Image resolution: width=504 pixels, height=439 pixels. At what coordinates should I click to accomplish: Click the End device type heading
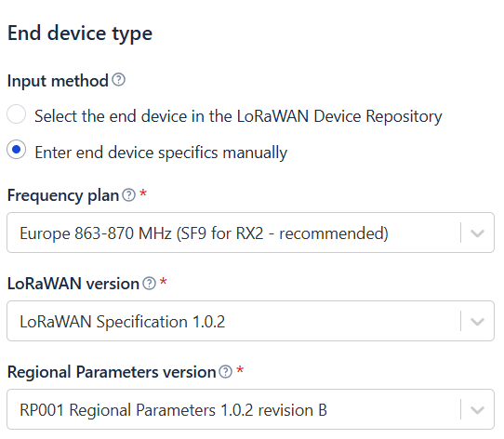pyautogui.click(x=80, y=33)
